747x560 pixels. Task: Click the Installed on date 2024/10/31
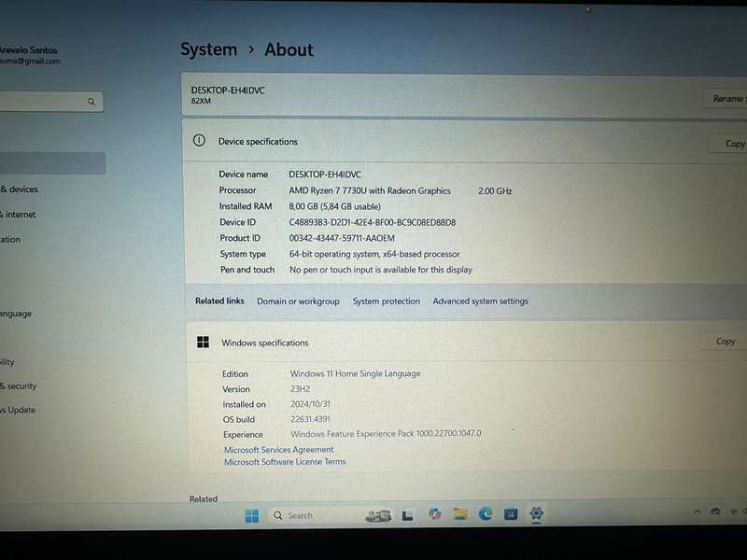tap(310, 404)
